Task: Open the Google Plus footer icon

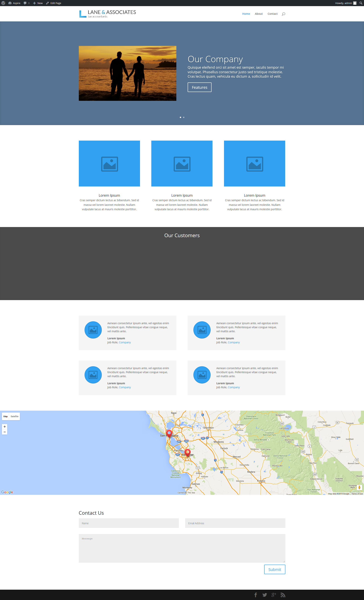Action: (274, 595)
